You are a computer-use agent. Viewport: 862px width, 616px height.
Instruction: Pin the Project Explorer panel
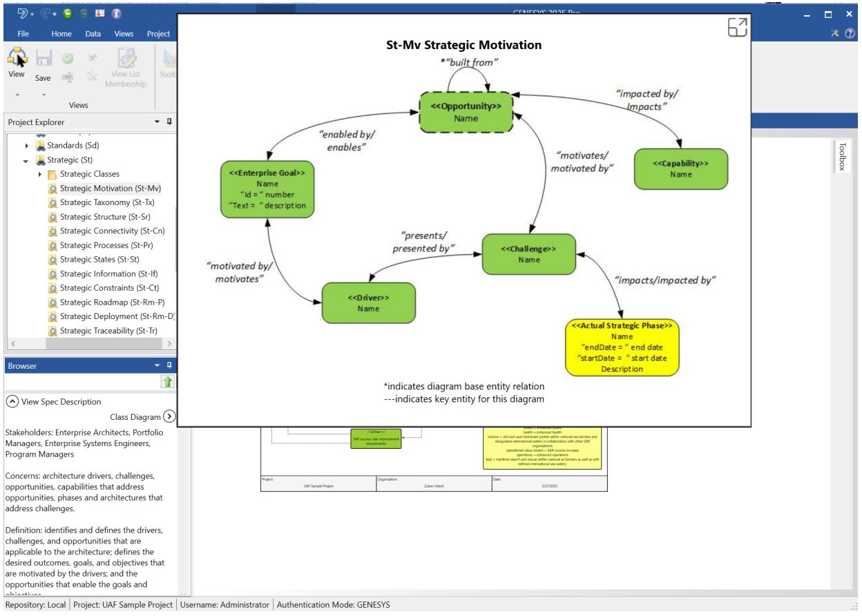click(x=169, y=122)
